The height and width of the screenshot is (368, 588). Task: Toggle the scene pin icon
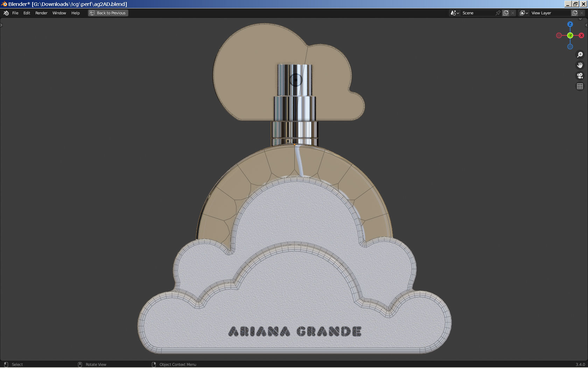coord(498,13)
